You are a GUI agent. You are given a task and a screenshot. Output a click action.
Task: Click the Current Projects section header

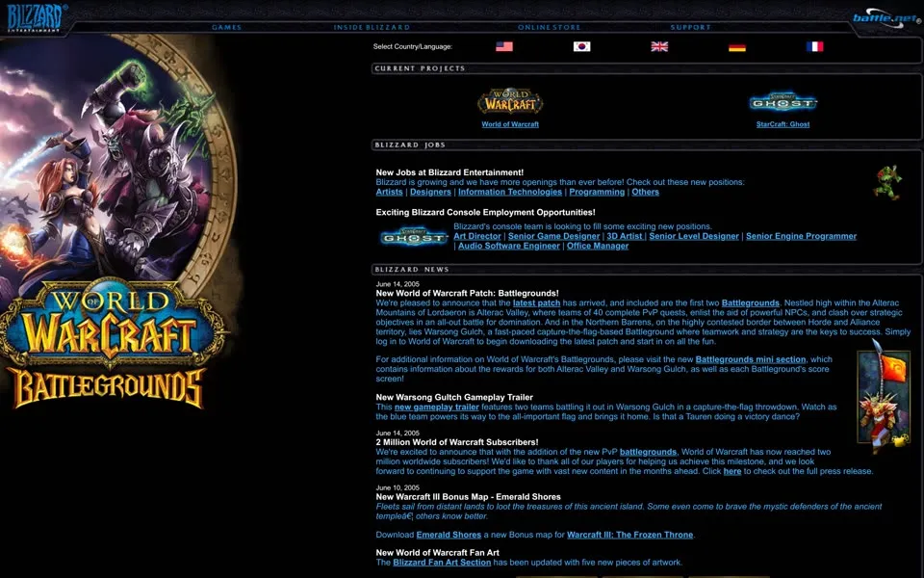click(x=420, y=68)
